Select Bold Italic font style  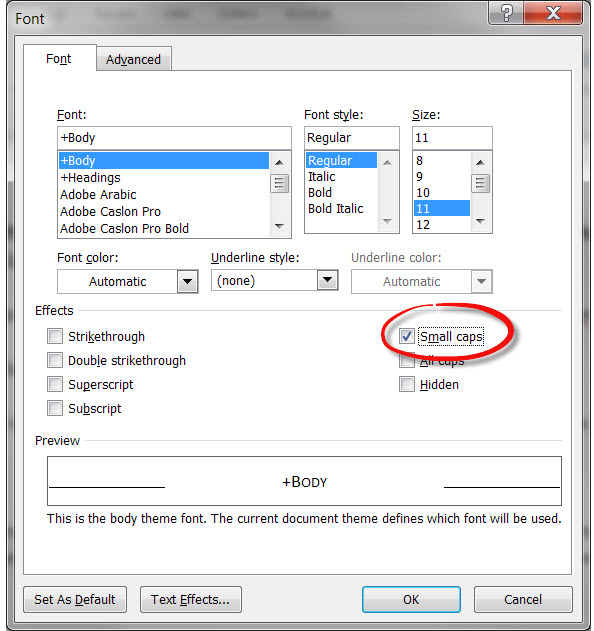[342, 209]
